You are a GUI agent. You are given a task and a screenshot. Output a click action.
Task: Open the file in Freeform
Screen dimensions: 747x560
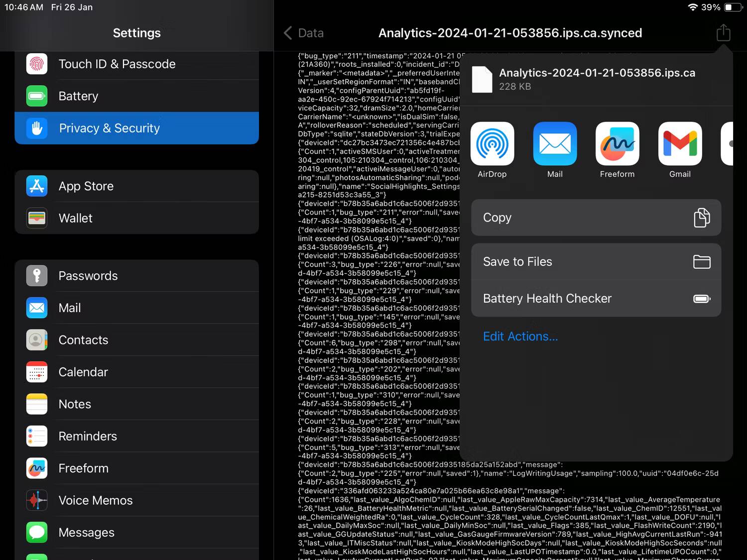617,149
